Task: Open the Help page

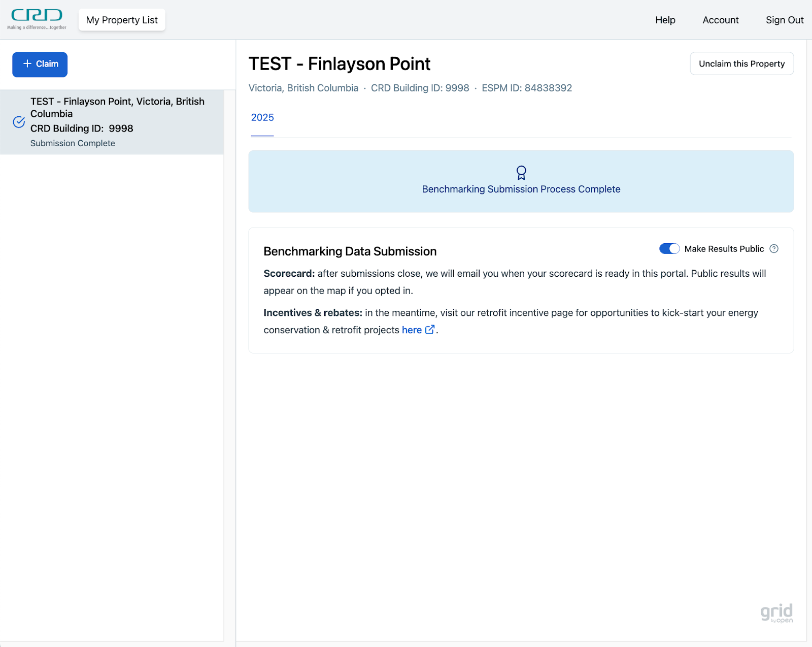Action: 665,20
